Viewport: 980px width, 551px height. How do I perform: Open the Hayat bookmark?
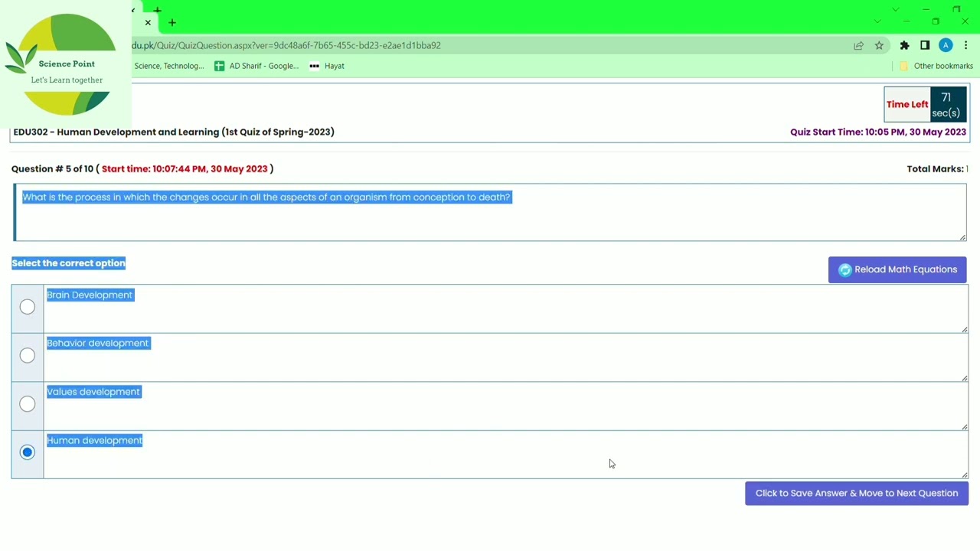tap(327, 66)
